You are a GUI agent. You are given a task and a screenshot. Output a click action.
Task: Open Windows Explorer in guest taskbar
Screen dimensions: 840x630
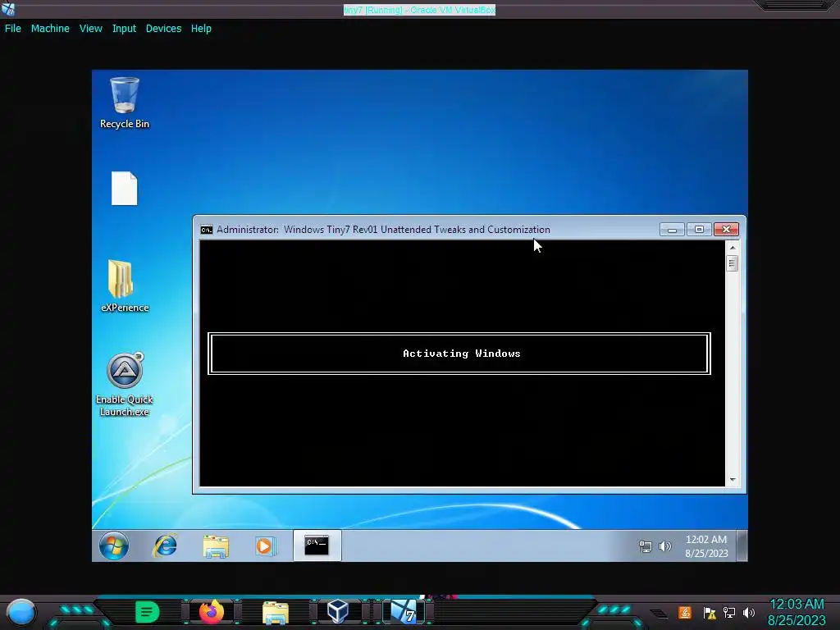pos(216,546)
